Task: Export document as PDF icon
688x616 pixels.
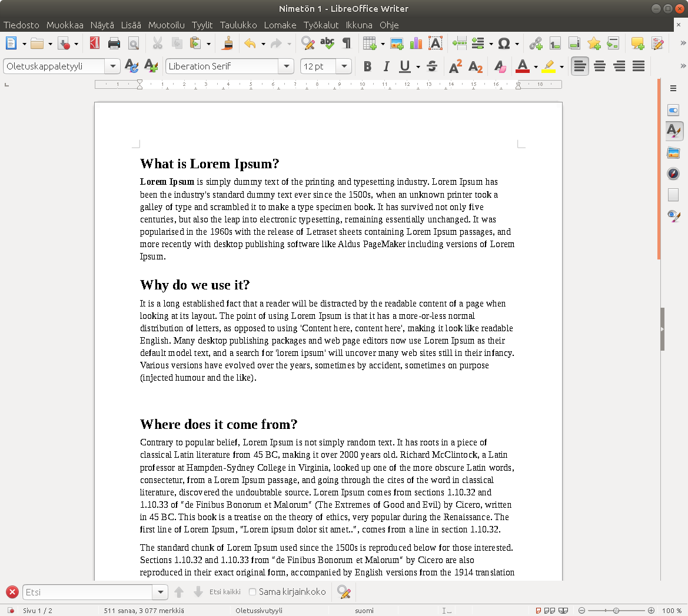Action: pos(94,43)
